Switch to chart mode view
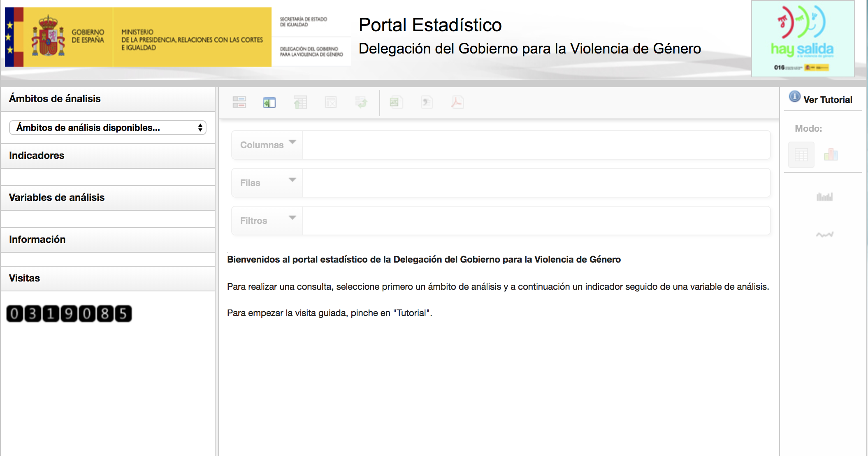This screenshot has height=456, width=868. pyautogui.click(x=831, y=155)
